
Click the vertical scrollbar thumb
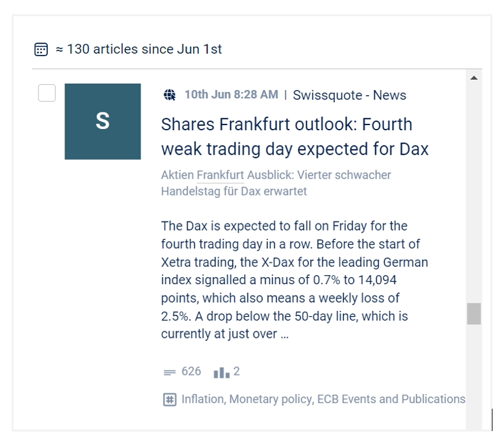coord(474,314)
